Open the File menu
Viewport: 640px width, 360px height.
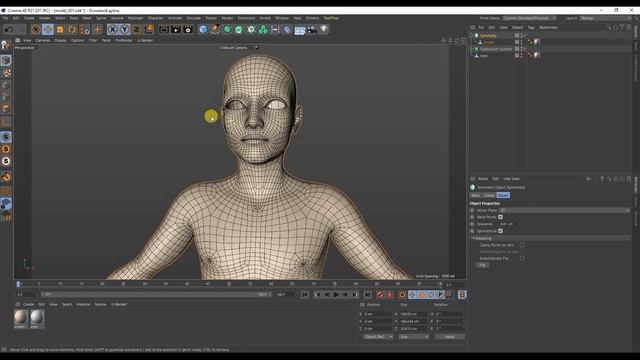(x=5, y=18)
